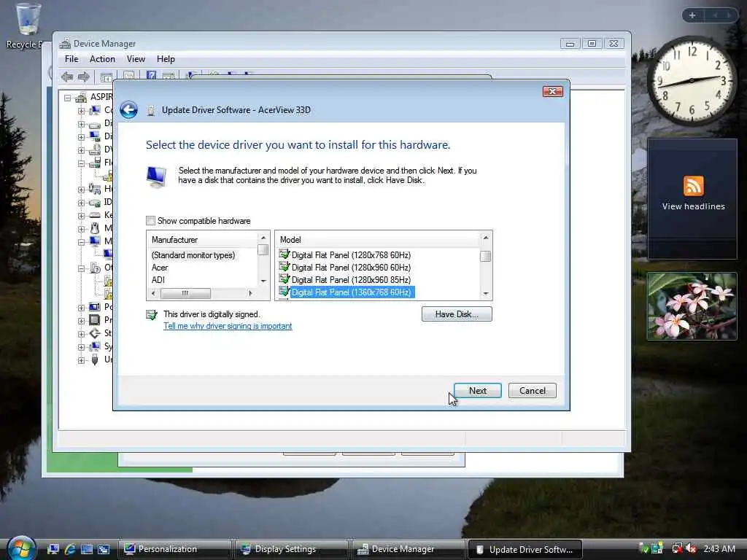Open Tell me why driver signing is important
This screenshot has height=560, width=747.
[x=228, y=326]
